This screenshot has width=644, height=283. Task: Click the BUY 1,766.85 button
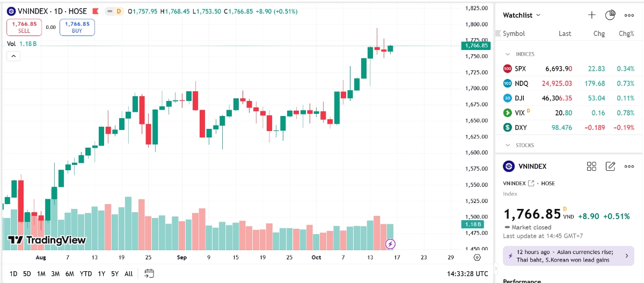coord(77,27)
